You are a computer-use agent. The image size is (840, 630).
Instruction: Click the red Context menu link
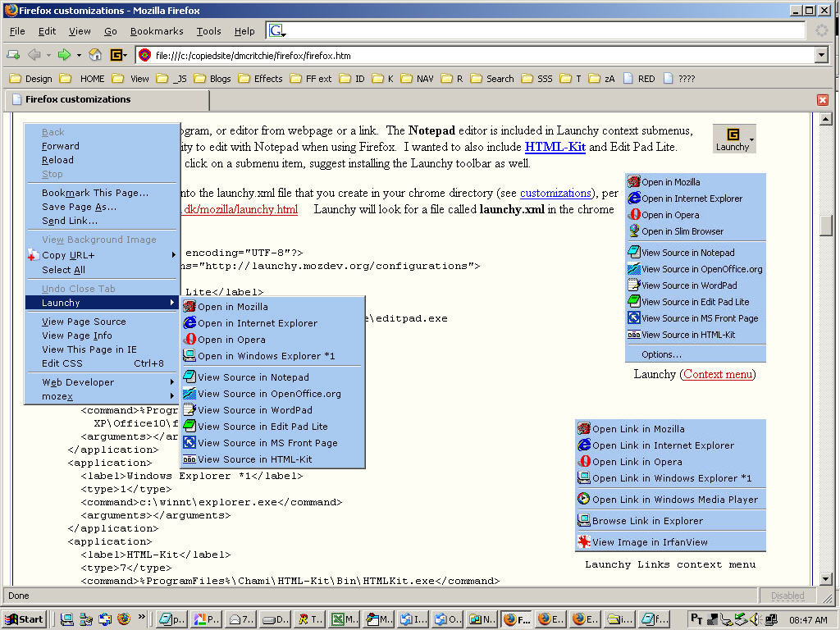(x=718, y=374)
